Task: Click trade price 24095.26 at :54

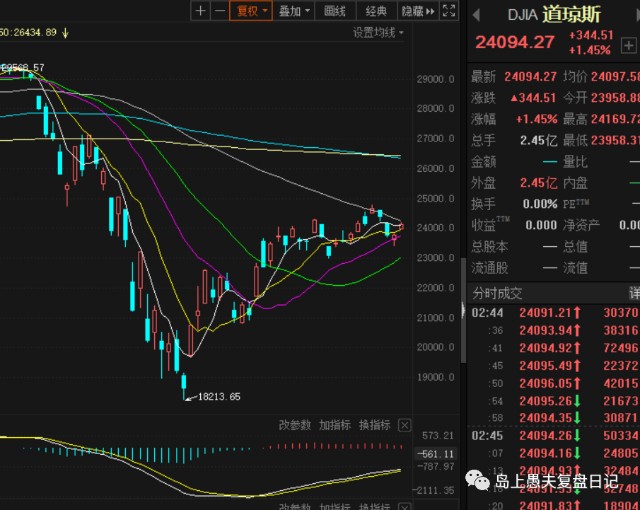Action: point(545,401)
